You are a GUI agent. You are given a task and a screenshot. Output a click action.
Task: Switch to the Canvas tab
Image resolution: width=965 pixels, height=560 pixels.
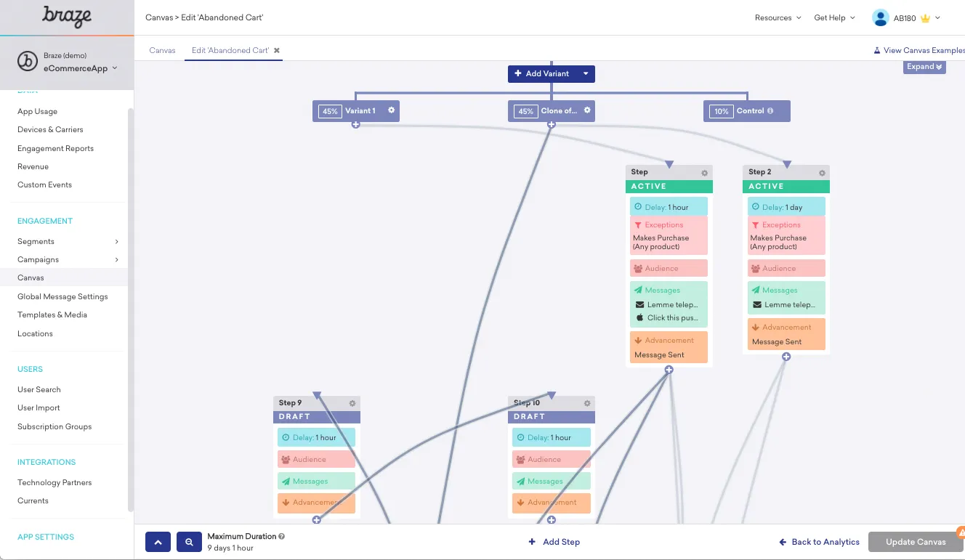point(162,50)
